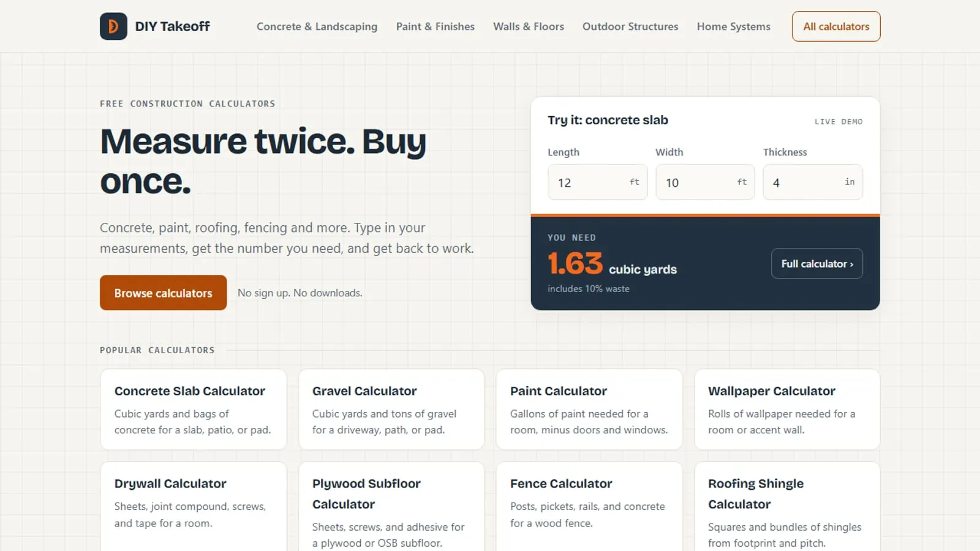This screenshot has width=980, height=551.
Task: Open the Full calculator link
Action: point(816,263)
